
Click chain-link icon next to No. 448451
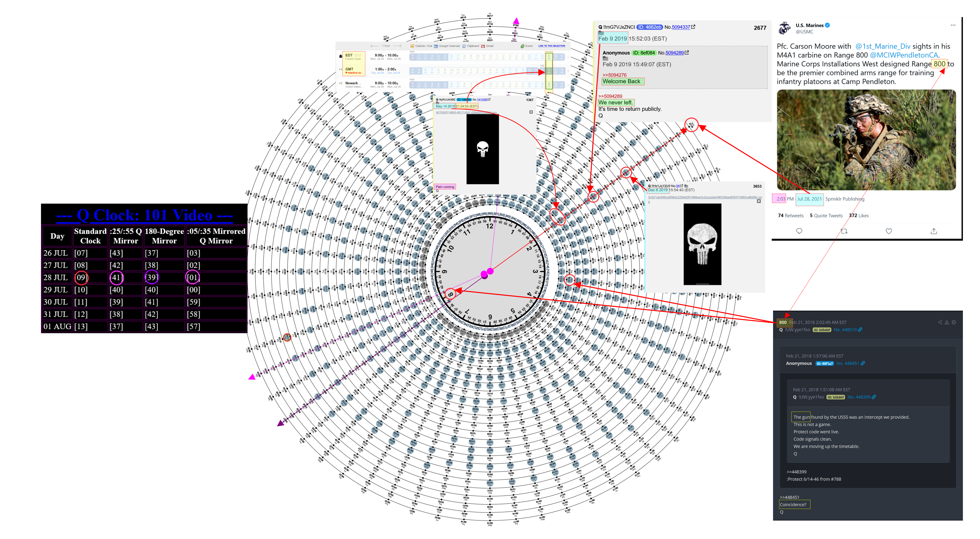click(x=863, y=363)
